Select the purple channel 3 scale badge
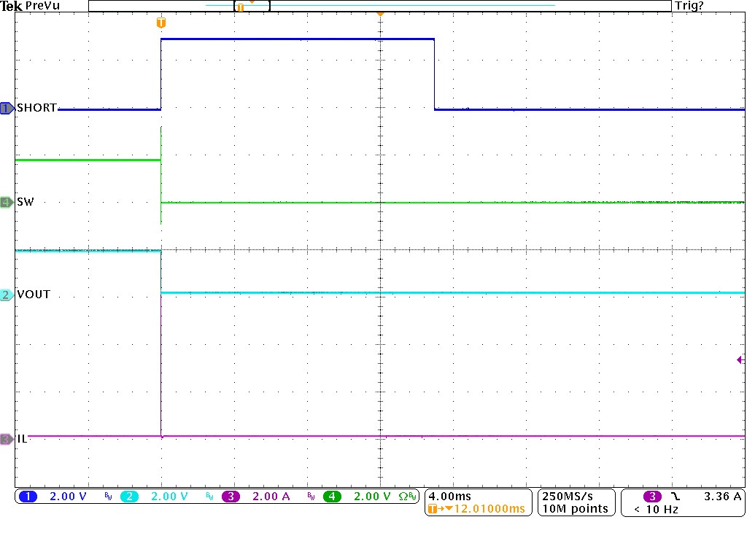The width and height of the screenshot is (747, 560). (x=231, y=497)
